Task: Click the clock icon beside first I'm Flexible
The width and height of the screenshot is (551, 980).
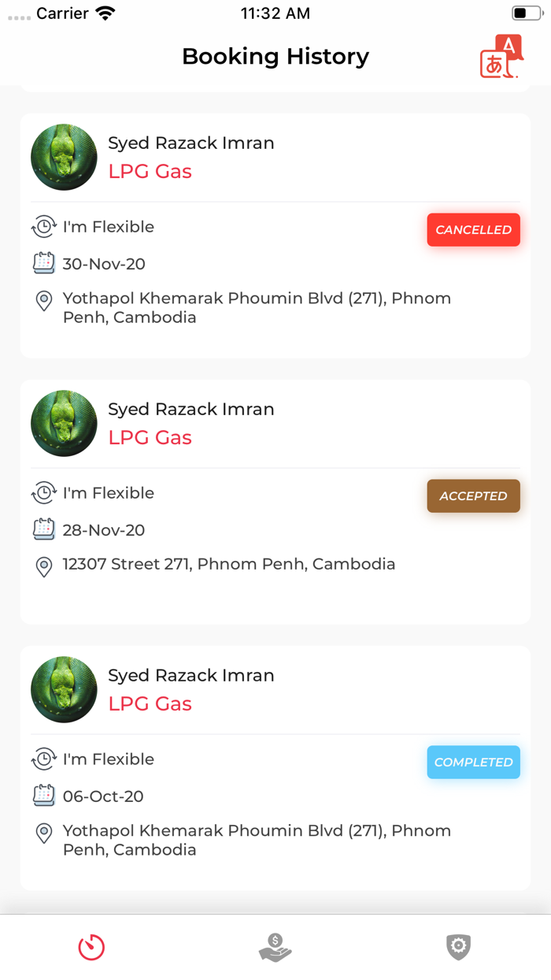Action: click(x=44, y=227)
